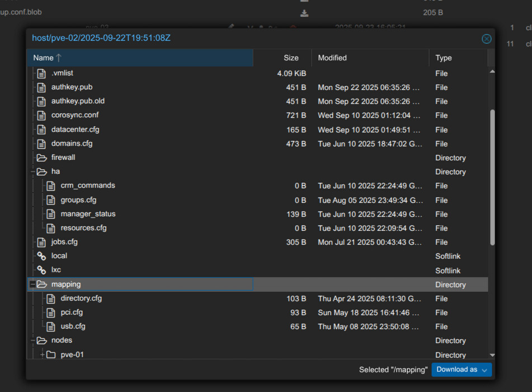Viewport: 532px width, 392px height.
Task: Click the local softlink chain icon
Action: point(41,256)
